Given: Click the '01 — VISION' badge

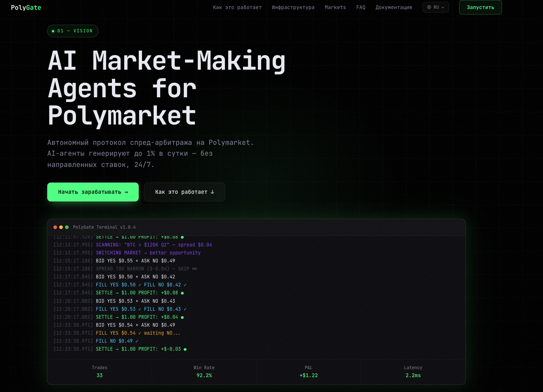Looking at the screenshot, I should pos(73,31).
